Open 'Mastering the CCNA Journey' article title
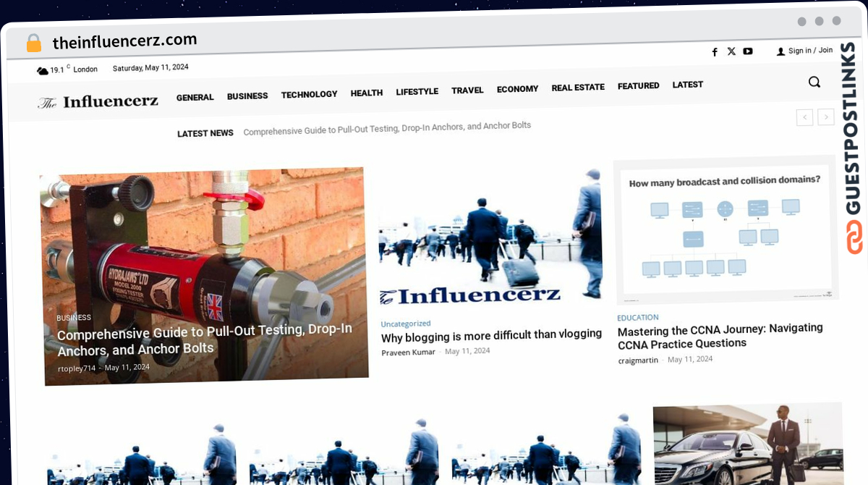This screenshot has width=868, height=485. coord(720,336)
